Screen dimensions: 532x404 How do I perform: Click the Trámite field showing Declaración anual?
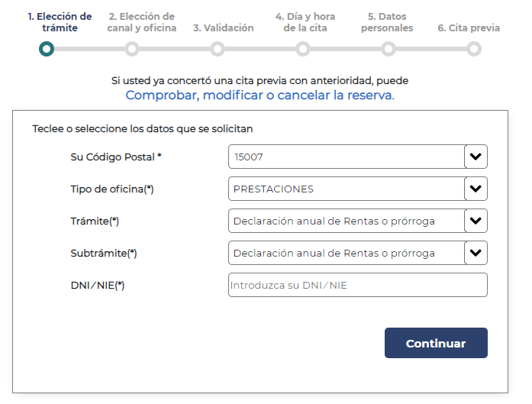click(x=347, y=221)
